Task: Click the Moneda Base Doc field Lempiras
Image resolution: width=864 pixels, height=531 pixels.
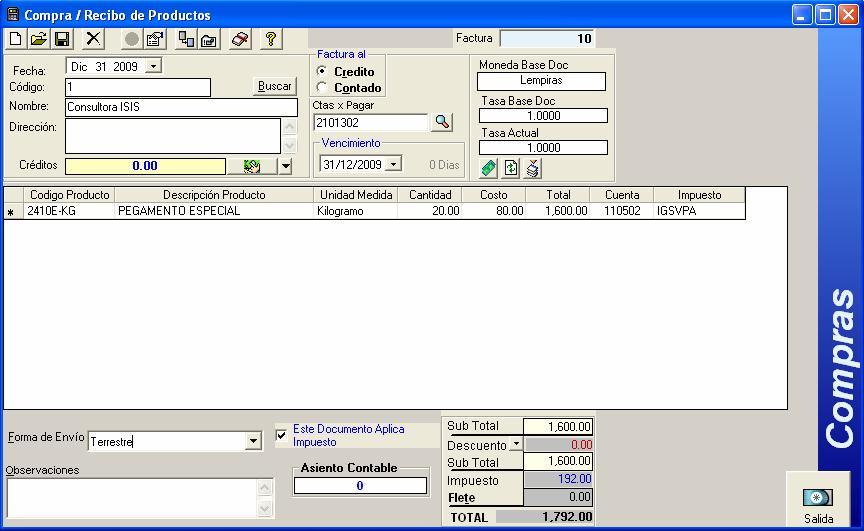Action: coord(541,81)
